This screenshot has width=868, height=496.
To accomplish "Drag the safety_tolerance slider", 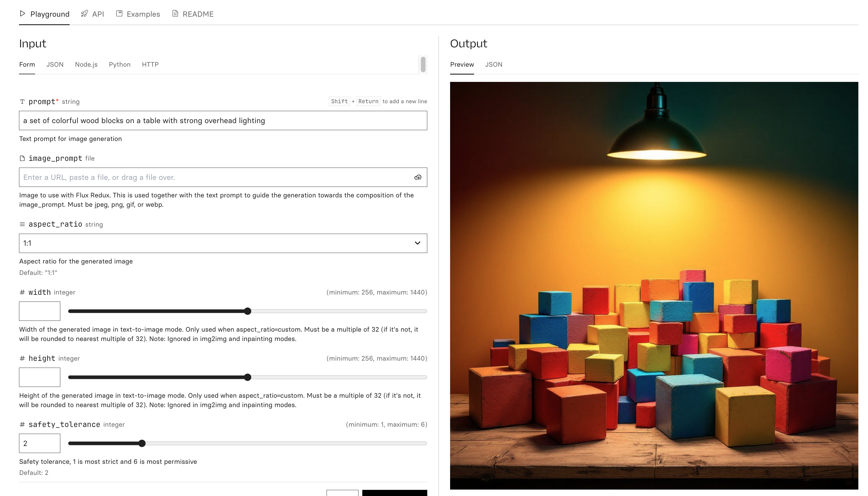I will tap(141, 443).
